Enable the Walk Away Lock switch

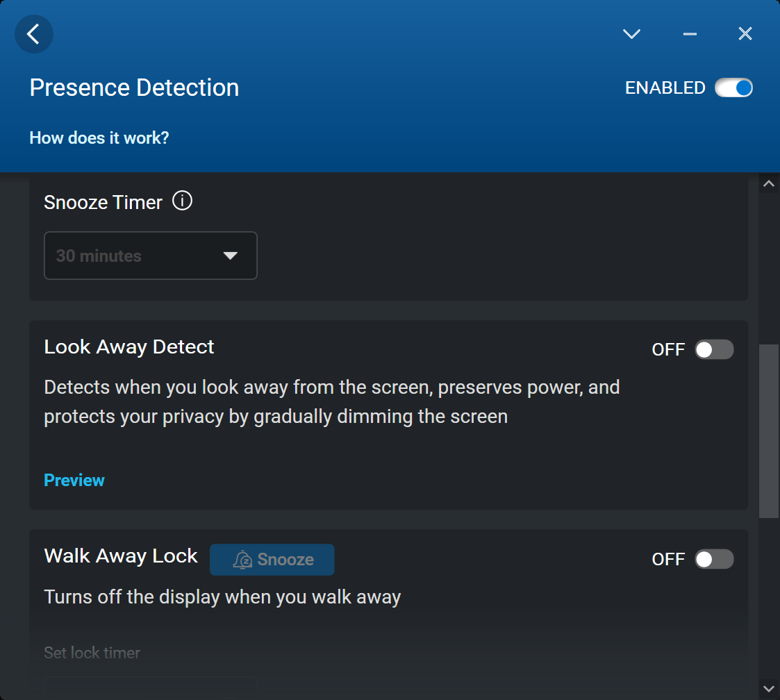(x=714, y=559)
